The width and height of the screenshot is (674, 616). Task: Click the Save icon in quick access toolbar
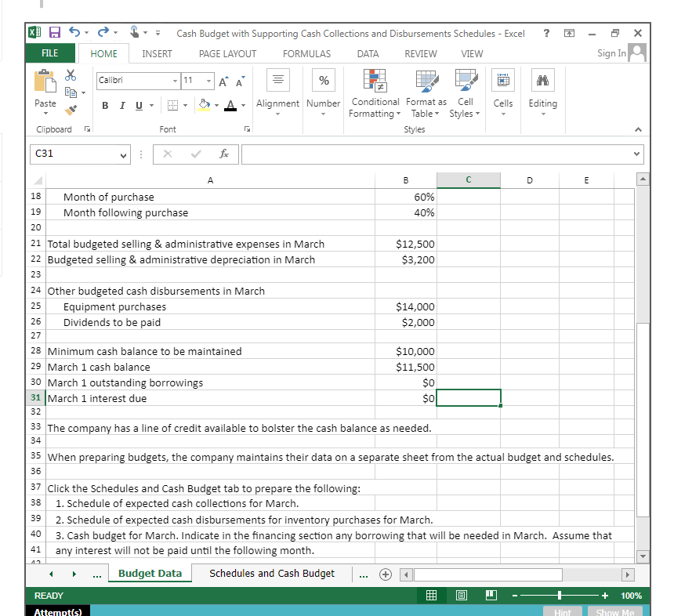coord(55,33)
